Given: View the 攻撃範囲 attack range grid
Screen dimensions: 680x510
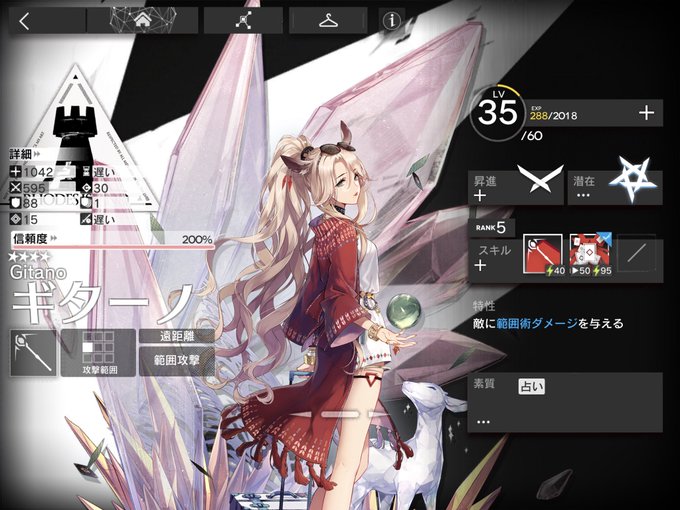Looking at the screenshot, I should tap(98, 353).
